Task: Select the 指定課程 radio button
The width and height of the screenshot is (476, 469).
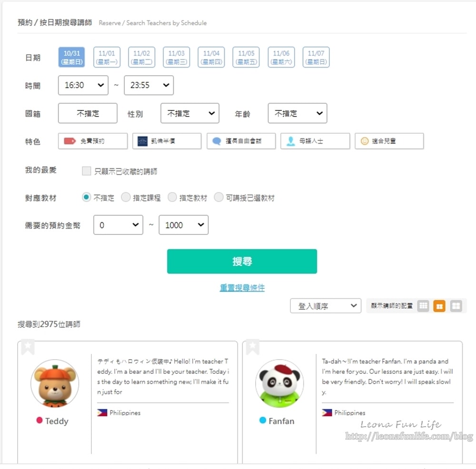Action: pos(126,197)
